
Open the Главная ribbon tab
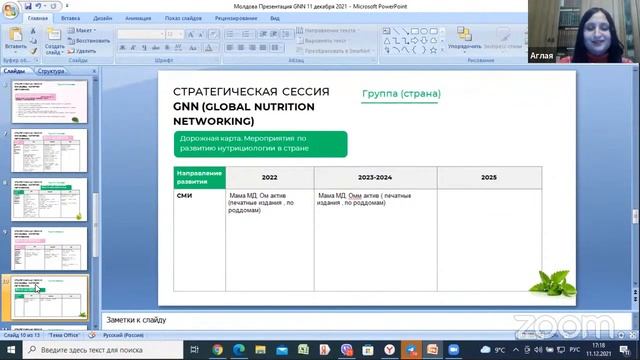[38, 18]
